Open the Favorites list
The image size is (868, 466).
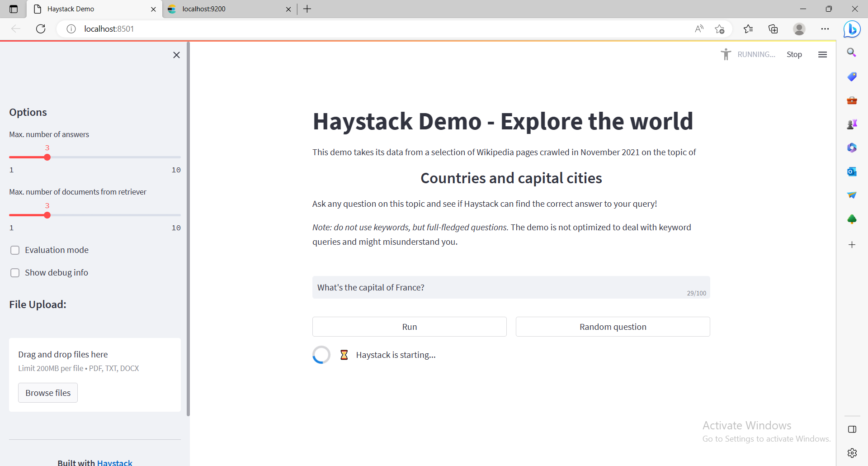point(748,29)
